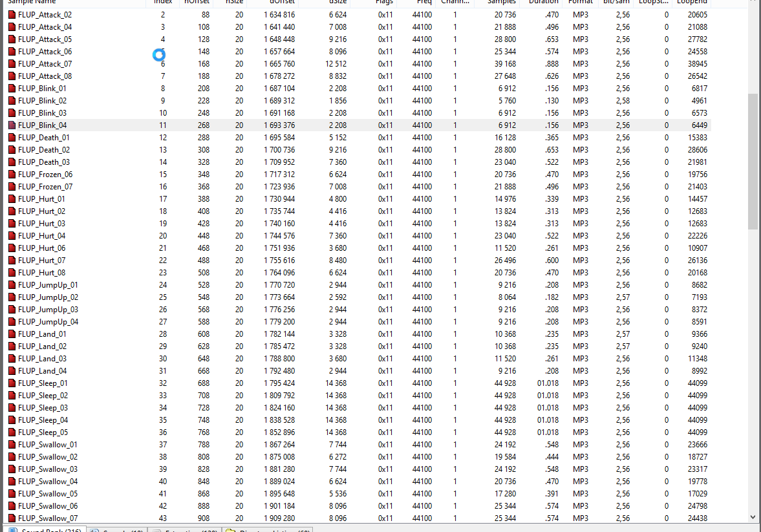The width and height of the screenshot is (761, 532).
Task: Click the red file icon beside FLUP_Attack_02
Action: pos(12,15)
